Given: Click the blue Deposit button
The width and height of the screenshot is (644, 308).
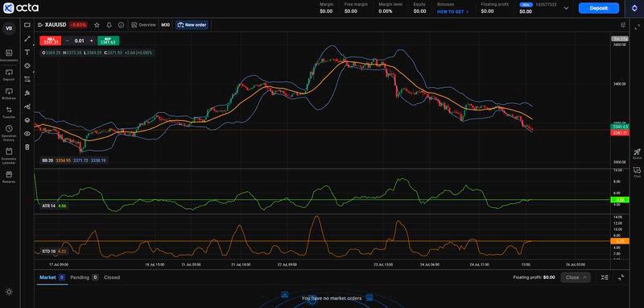Looking at the screenshot, I should 598,8.
